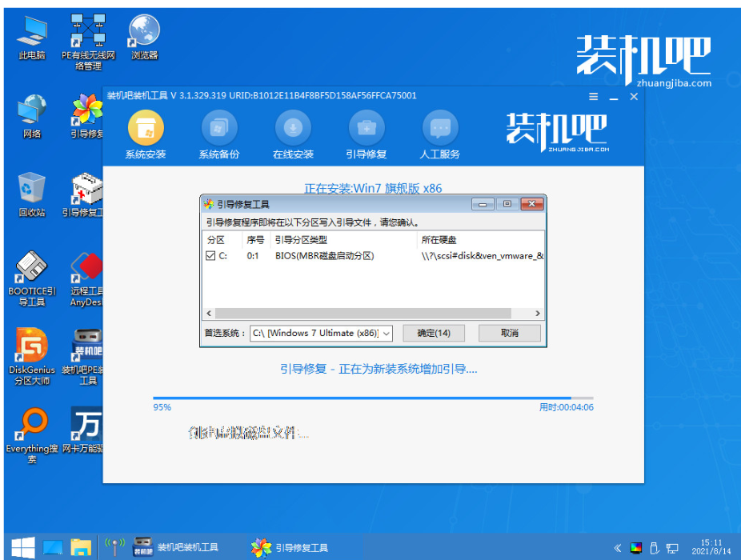
Task: Open the 引导修复 flower desktop shortcut
Action: click(87, 116)
